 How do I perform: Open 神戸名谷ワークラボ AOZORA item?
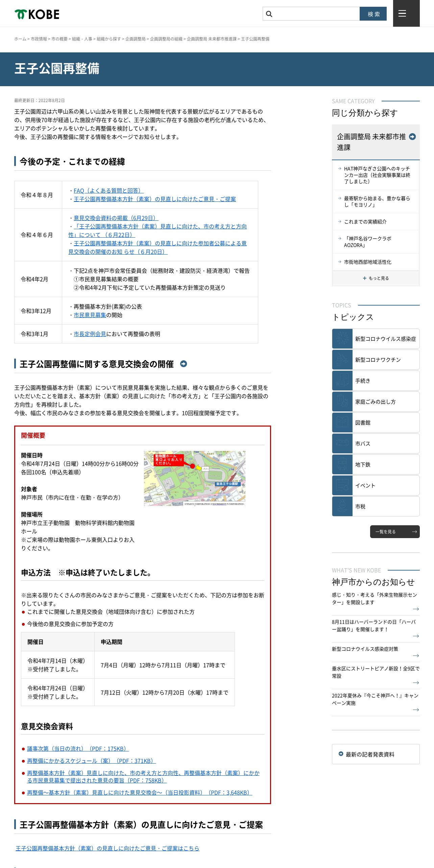coord(376,242)
